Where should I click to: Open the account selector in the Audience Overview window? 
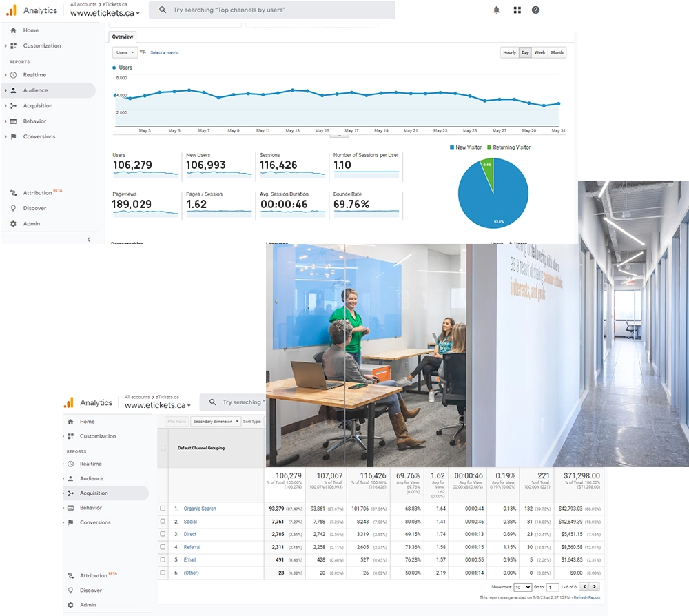(105, 12)
